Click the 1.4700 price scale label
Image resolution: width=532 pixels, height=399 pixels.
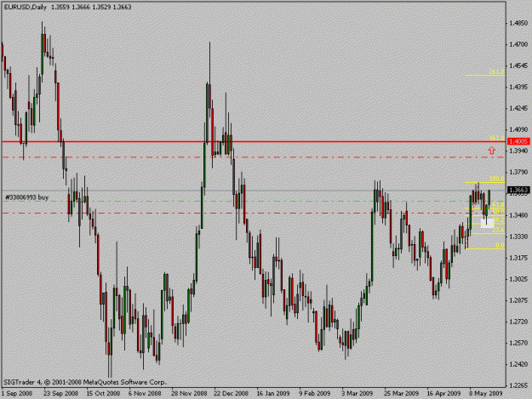(518, 44)
